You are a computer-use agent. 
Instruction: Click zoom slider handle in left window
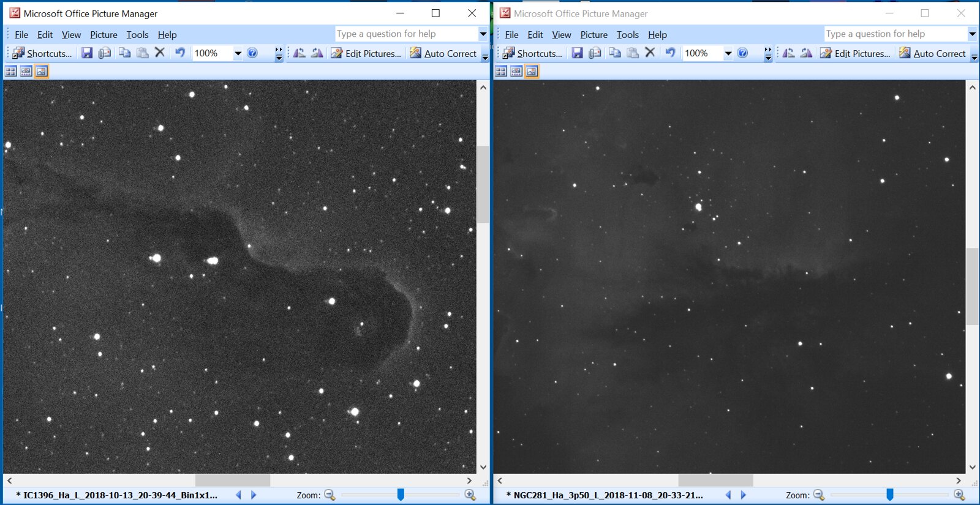(401, 495)
